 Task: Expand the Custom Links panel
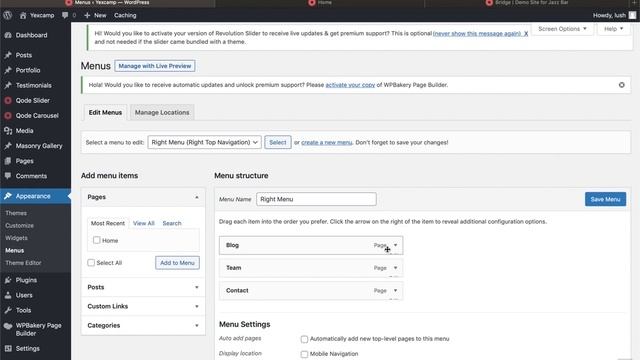coord(197,307)
